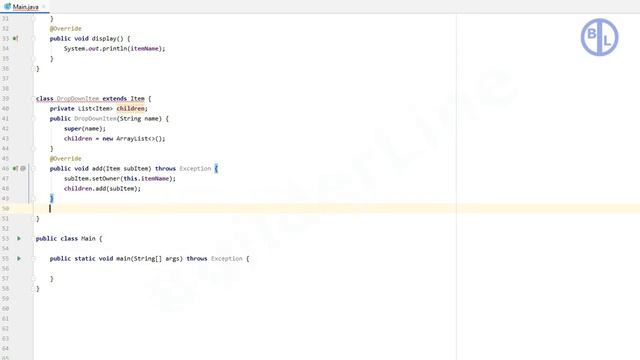This screenshot has width=640, height=360.
Task: Click 'extends' keyword in the class declaration
Action: pyautogui.click(x=115, y=98)
